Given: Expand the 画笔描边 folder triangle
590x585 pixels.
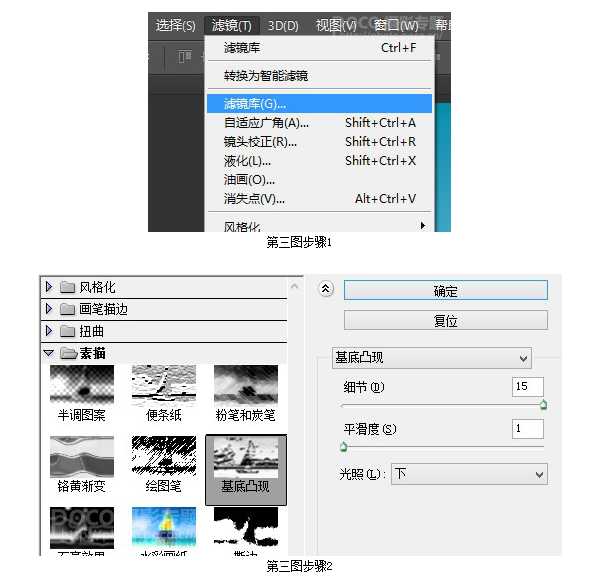Looking at the screenshot, I should (x=49, y=309).
